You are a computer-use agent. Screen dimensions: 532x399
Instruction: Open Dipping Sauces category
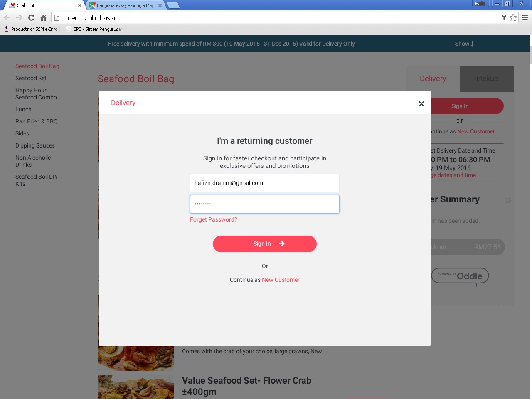click(x=35, y=145)
